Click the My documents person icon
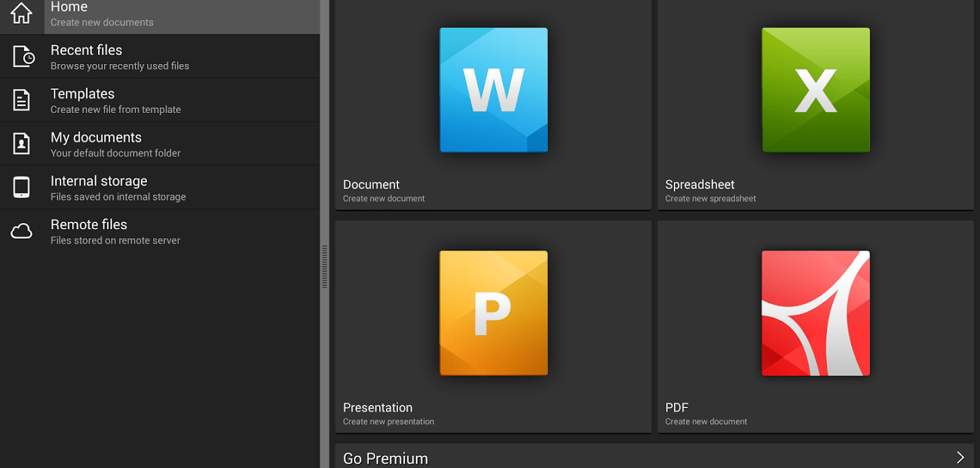Screen dimensions: 980x468 pyautogui.click(x=22, y=144)
